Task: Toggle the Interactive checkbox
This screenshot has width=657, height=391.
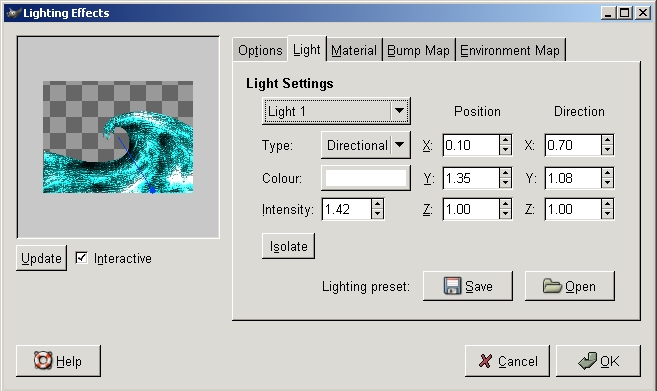Action: 81,258
